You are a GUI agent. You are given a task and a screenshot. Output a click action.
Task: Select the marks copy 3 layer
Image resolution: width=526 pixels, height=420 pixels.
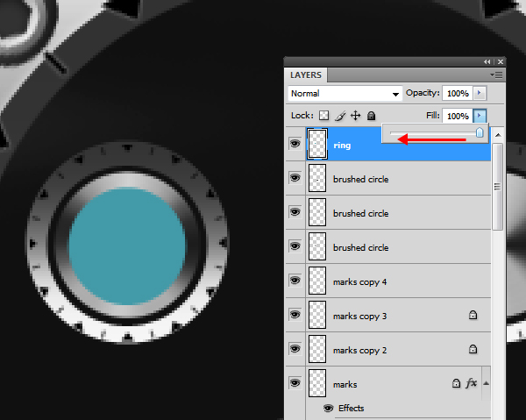(388, 315)
